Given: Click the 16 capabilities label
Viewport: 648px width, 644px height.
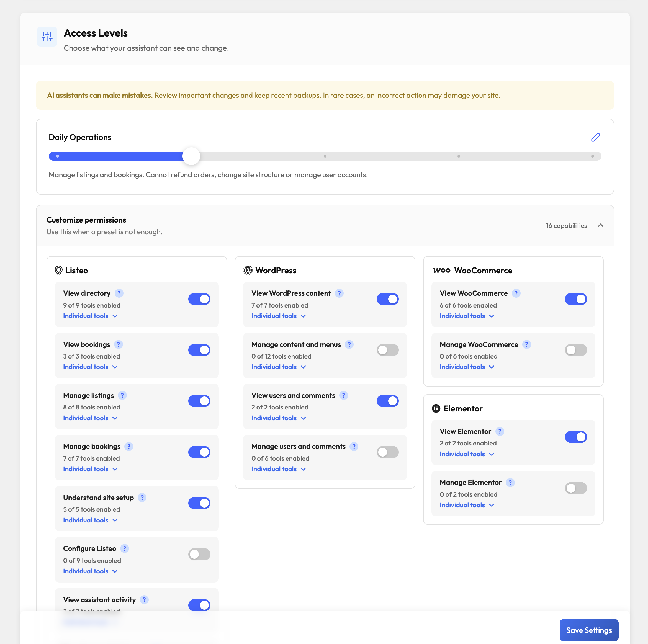Looking at the screenshot, I should (566, 226).
